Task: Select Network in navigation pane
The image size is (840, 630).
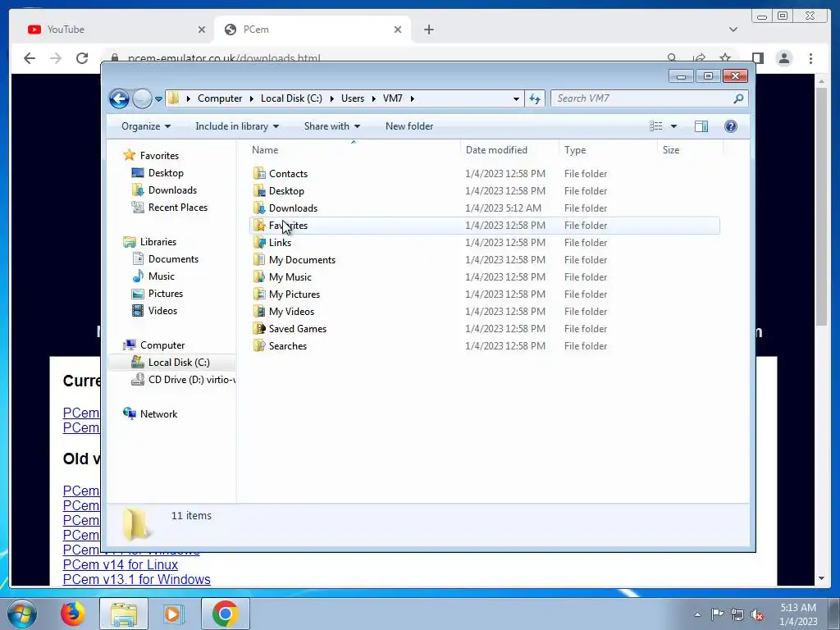Action: click(158, 414)
